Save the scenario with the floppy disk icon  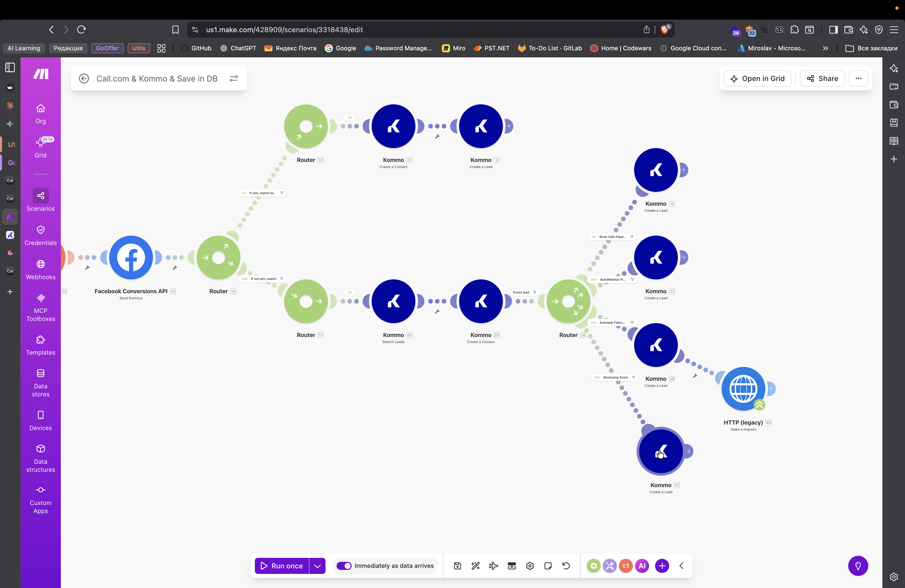pos(458,566)
